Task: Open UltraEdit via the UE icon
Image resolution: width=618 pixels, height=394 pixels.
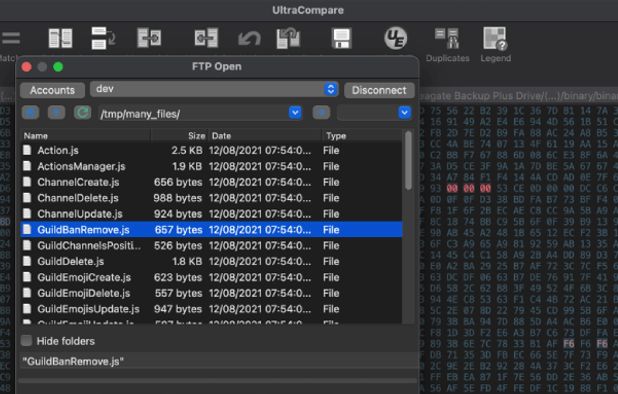Action: 396,38
